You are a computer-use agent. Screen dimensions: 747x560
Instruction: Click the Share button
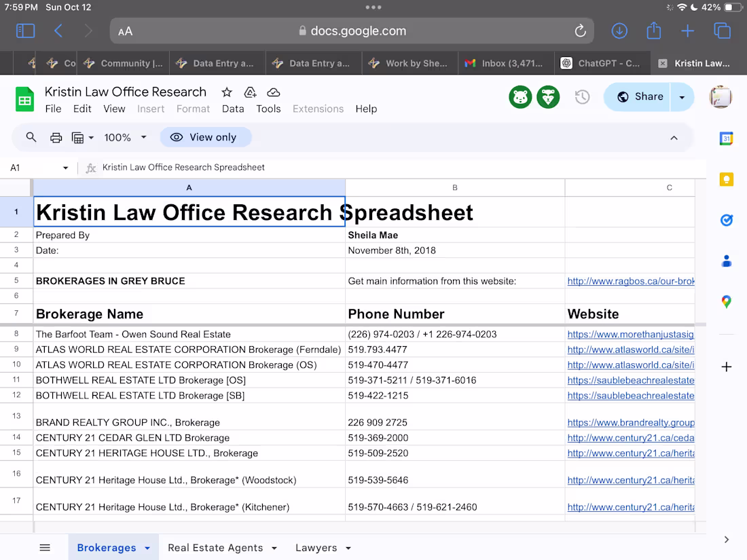coord(638,97)
